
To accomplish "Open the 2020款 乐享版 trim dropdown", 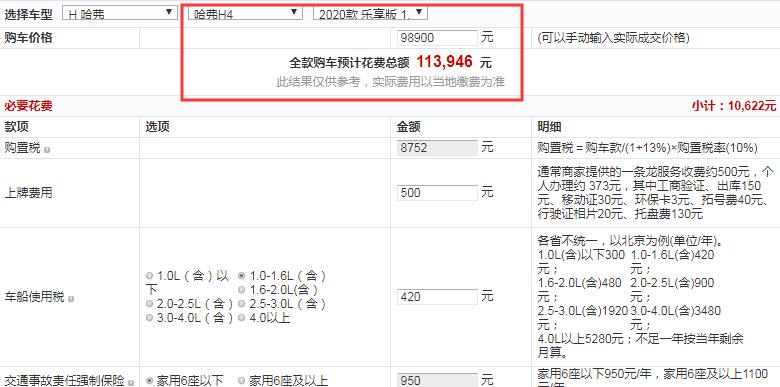I will [x=370, y=13].
